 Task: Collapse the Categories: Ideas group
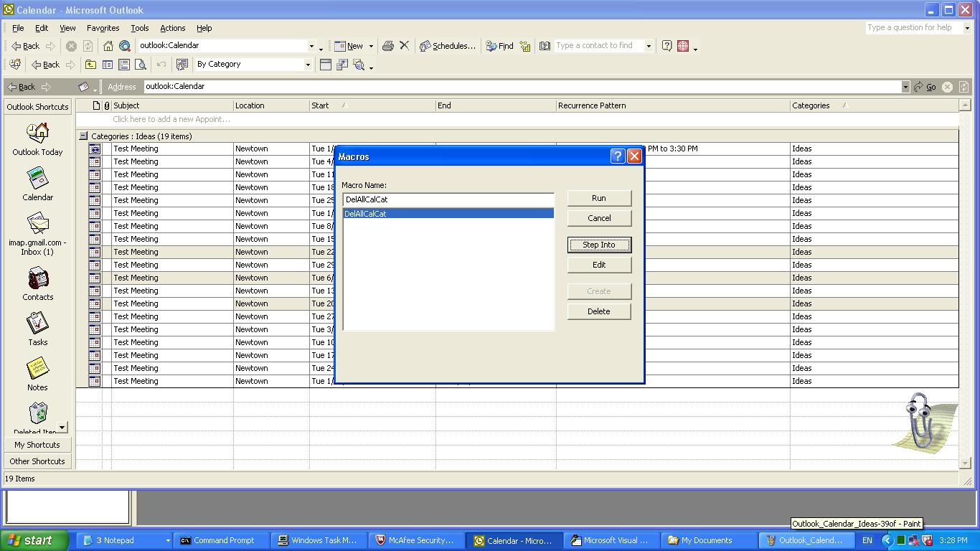coord(83,136)
